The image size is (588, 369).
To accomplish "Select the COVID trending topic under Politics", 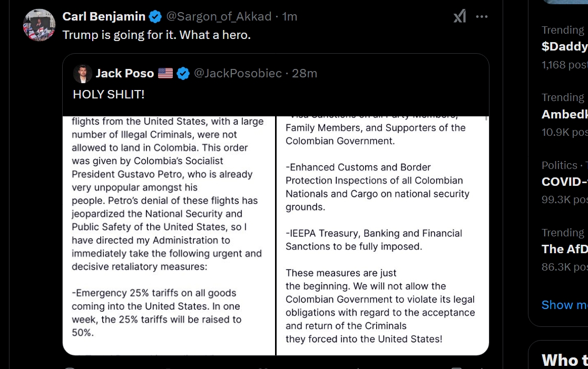I will point(564,182).
